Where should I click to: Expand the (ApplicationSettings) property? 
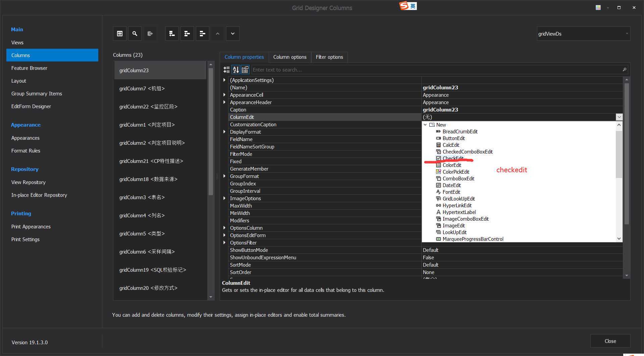tap(224, 80)
